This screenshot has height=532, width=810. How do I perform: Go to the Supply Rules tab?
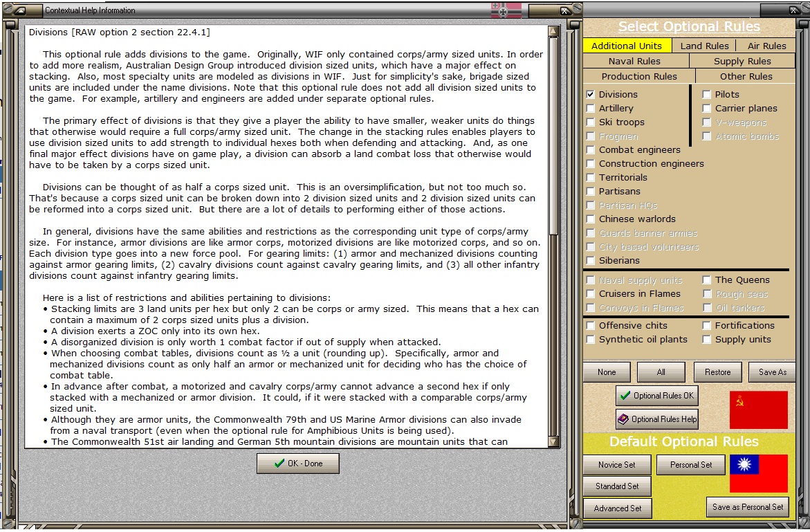coord(742,61)
